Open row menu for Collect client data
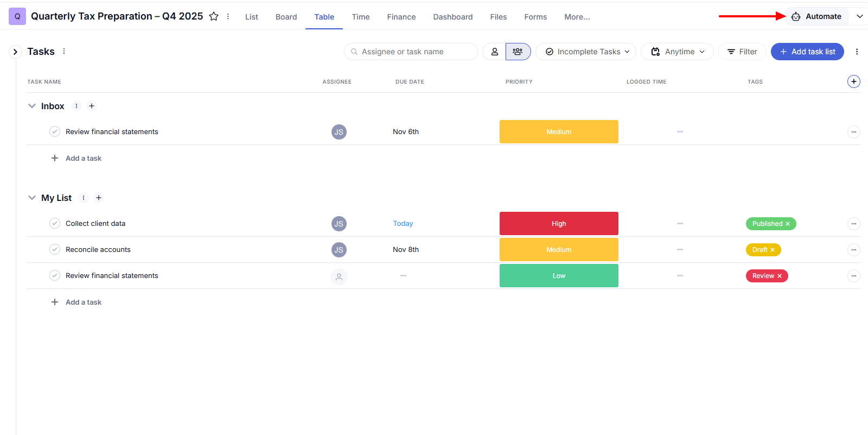 click(854, 224)
